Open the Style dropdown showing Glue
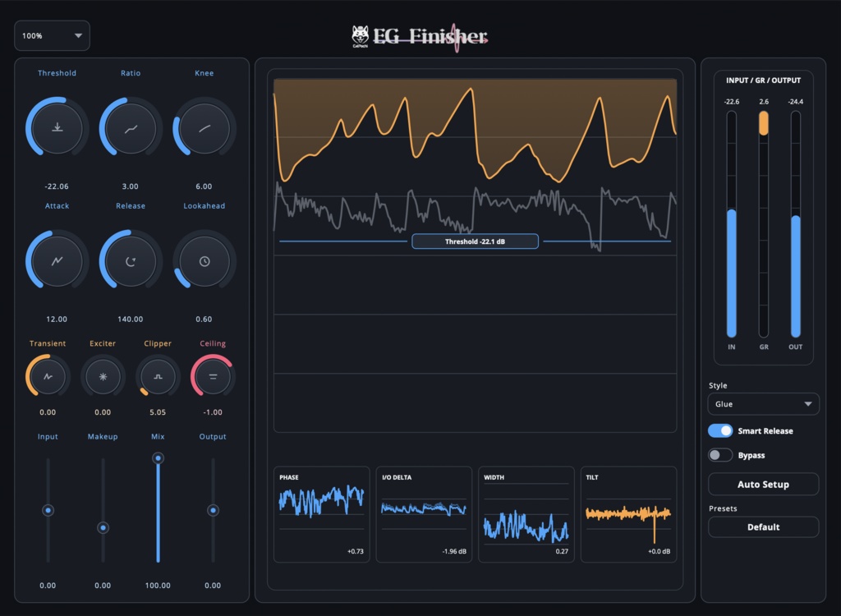The image size is (841, 616). [x=763, y=404]
